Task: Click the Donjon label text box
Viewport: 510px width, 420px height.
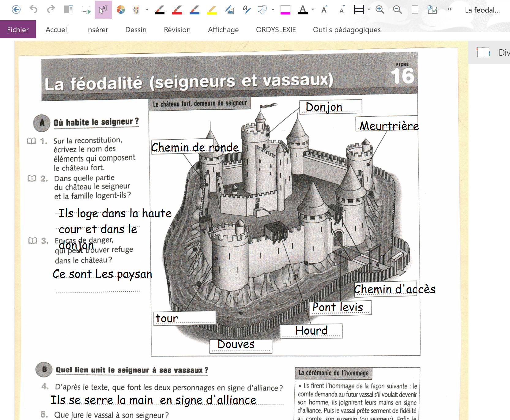Action: coord(330,107)
